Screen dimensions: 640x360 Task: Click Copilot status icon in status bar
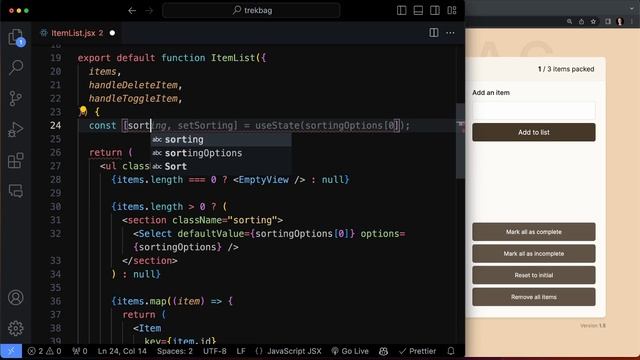[383, 351]
